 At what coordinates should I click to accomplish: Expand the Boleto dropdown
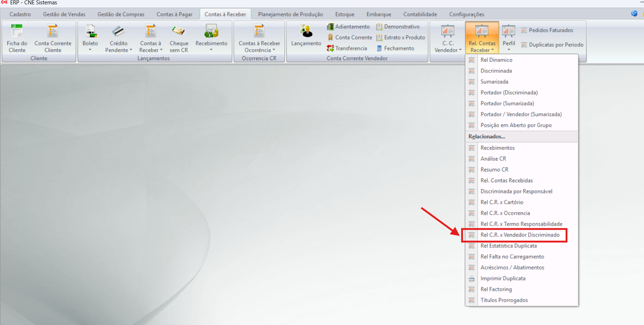90,50
